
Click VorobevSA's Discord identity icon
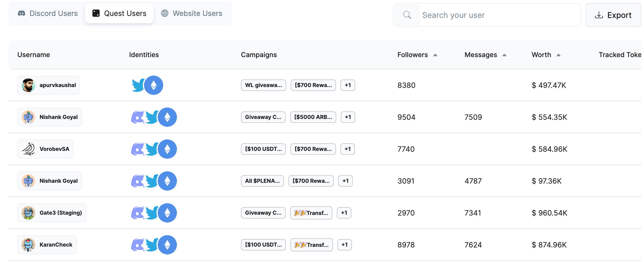[138, 149]
